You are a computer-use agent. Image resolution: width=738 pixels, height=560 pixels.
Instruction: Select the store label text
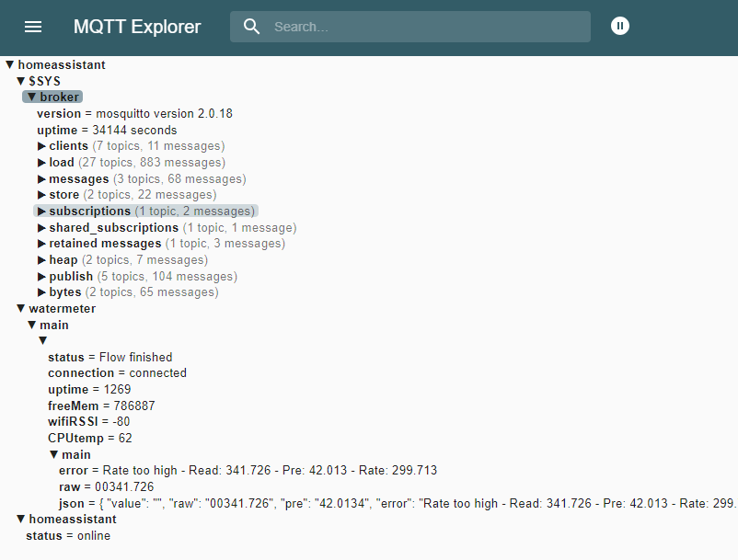64,195
